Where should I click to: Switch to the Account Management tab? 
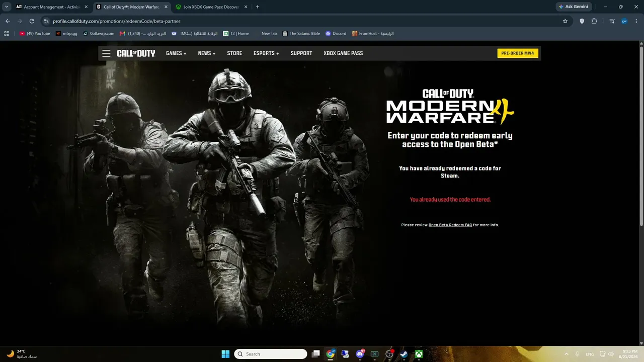coord(52,7)
